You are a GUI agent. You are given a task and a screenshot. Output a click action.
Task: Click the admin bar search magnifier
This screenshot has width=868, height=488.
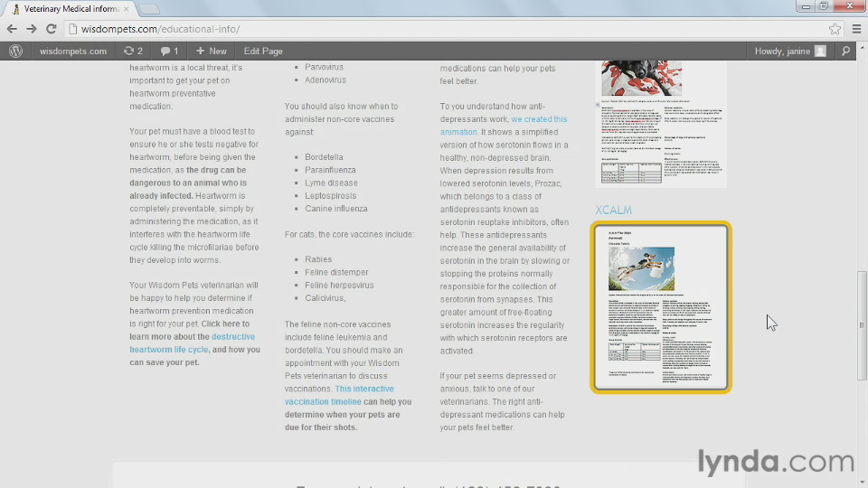[845, 52]
